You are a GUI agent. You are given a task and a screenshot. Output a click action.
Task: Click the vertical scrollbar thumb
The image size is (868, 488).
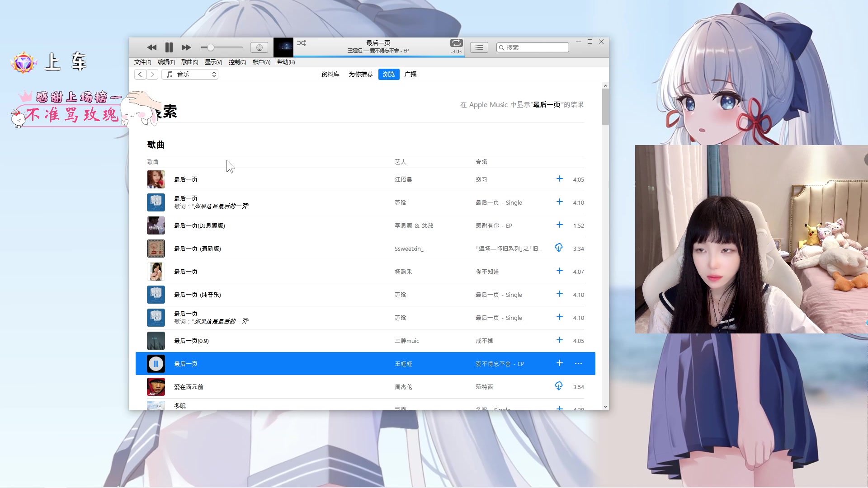tap(605, 107)
